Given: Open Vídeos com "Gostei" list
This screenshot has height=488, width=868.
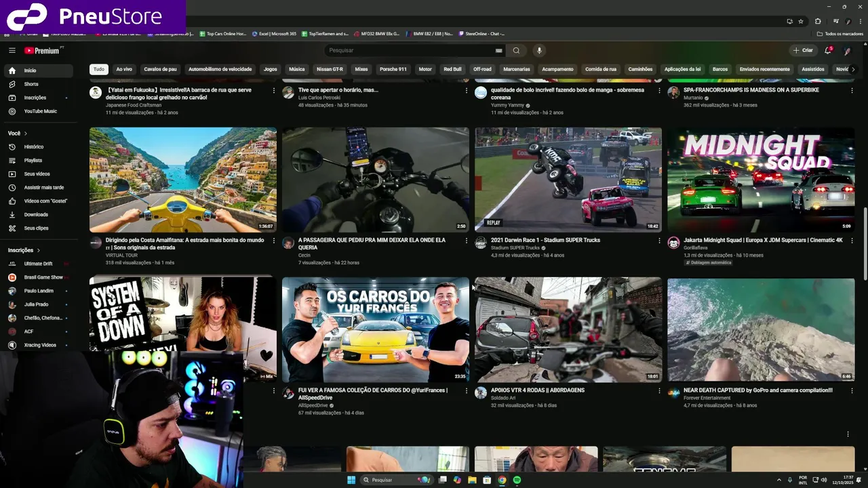Looking at the screenshot, I should point(38,201).
